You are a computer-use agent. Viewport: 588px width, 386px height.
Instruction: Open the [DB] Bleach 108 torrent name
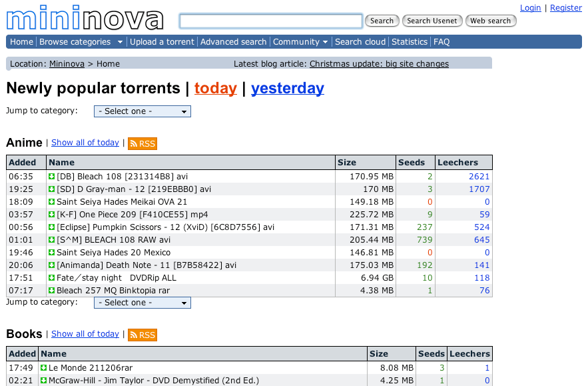tap(123, 177)
